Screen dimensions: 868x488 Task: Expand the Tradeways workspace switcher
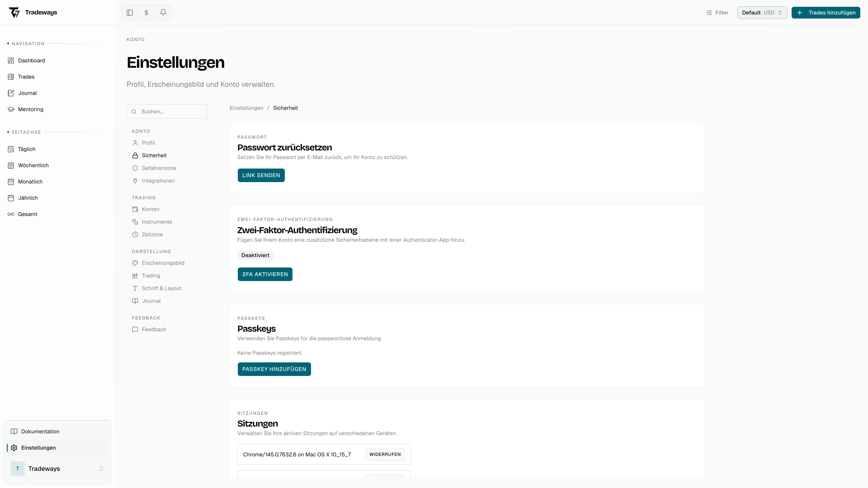tap(57, 469)
